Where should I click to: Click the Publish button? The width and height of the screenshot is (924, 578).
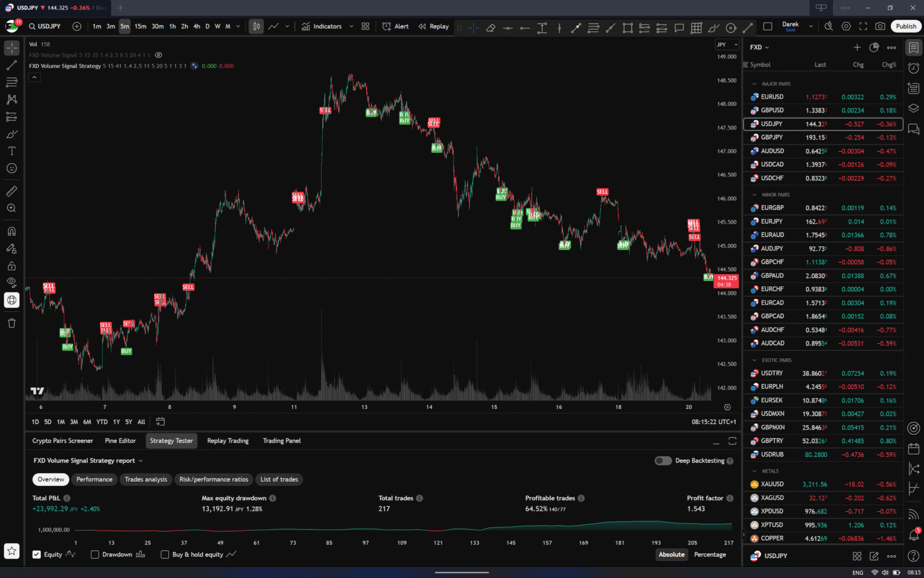[905, 26]
